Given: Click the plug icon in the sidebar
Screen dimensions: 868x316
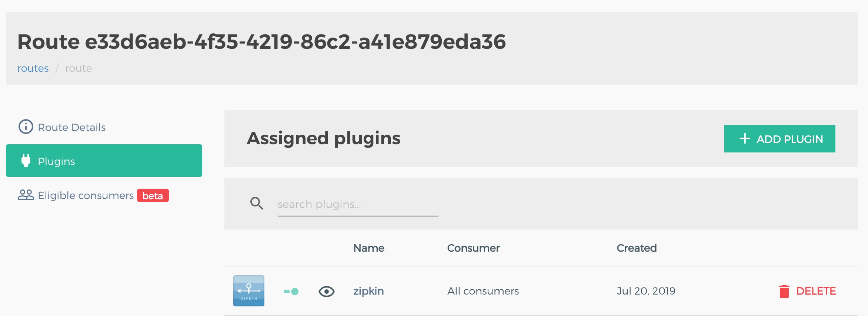Looking at the screenshot, I should (x=26, y=161).
